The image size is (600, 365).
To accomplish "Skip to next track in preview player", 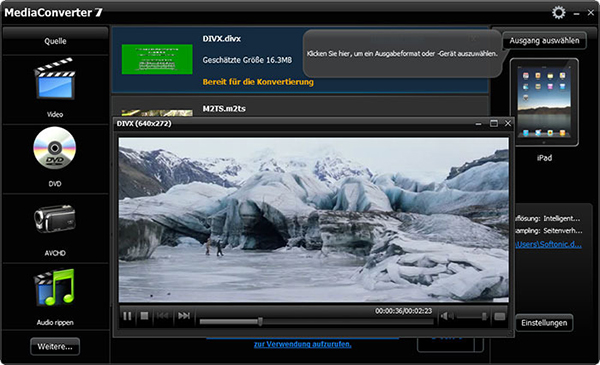I will 184,316.
